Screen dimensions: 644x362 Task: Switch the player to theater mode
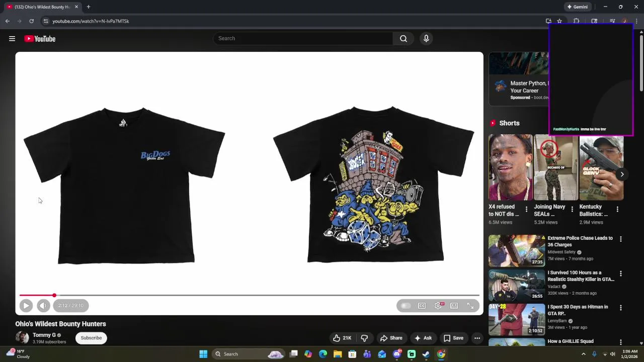pos(454,306)
